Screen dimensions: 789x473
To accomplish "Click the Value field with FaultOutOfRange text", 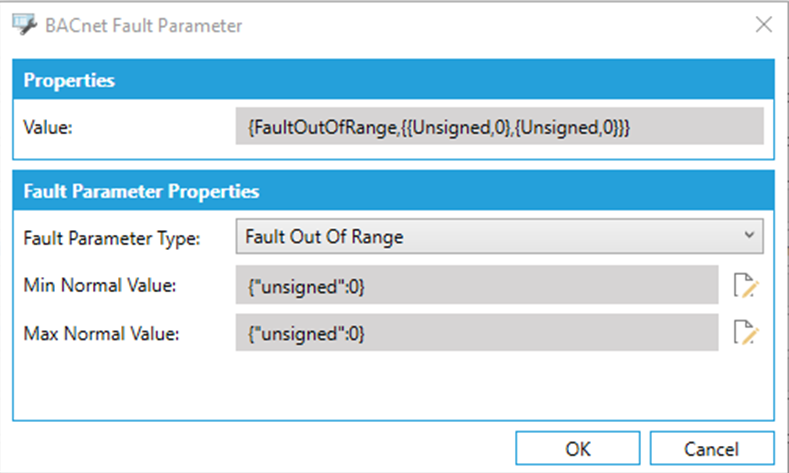I will point(499,127).
